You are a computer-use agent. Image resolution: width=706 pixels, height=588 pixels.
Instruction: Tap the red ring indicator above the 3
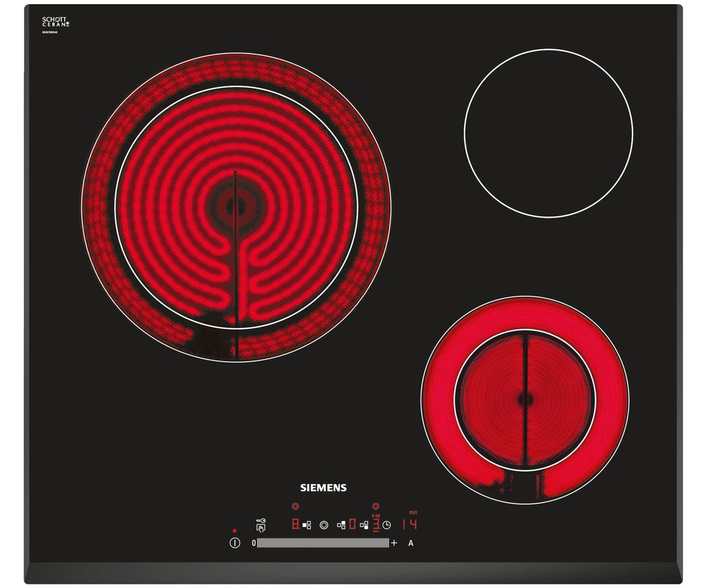(x=376, y=506)
